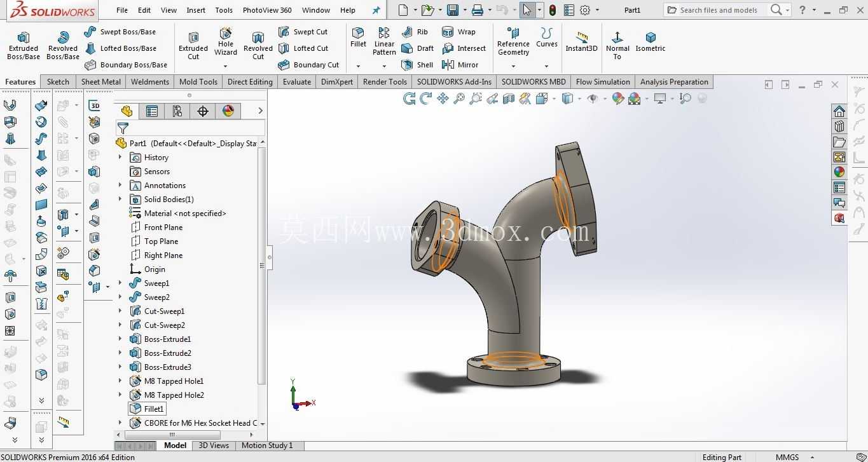Expand the History tree node
This screenshot has width=868, height=462.
(x=120, y=157)
